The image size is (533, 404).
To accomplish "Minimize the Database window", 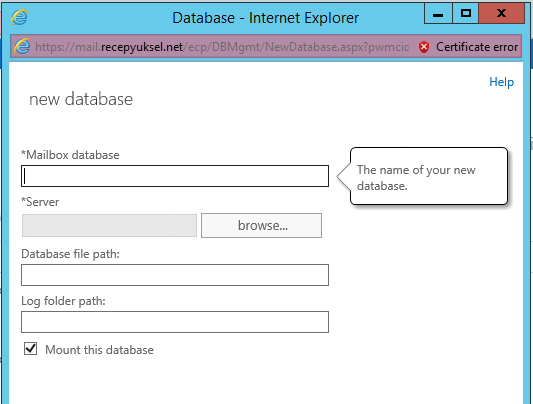I will point(438,13).
